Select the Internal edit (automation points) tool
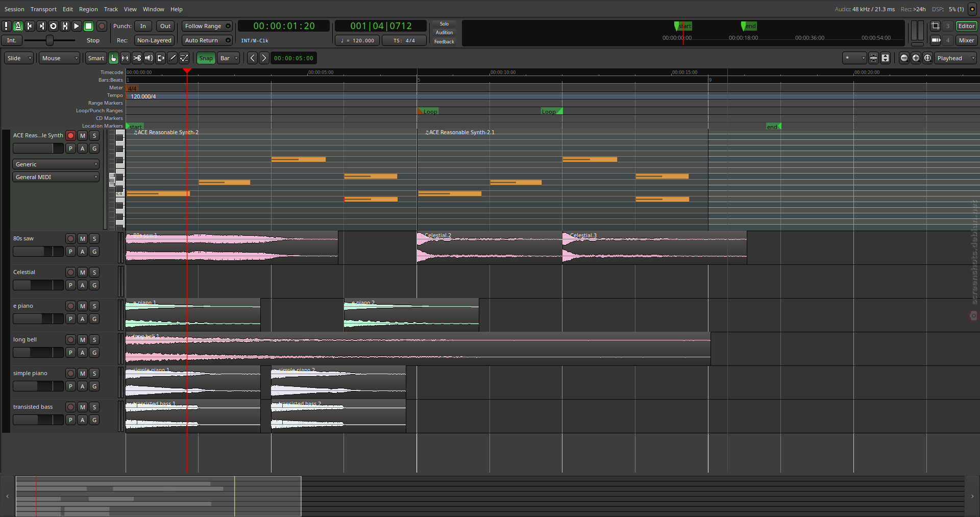The width and height of the screenshot is (980, 517). click(x=184, y=58)
